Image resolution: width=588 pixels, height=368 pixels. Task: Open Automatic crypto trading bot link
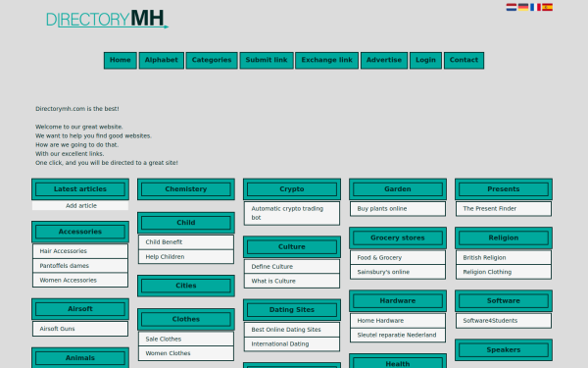pos(292,213)
